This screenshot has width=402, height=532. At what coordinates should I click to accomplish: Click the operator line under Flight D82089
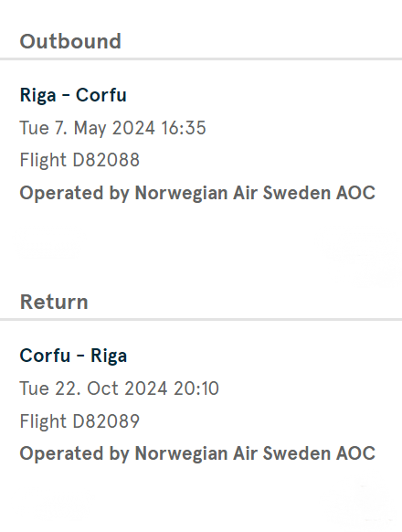tap(197, 453)
